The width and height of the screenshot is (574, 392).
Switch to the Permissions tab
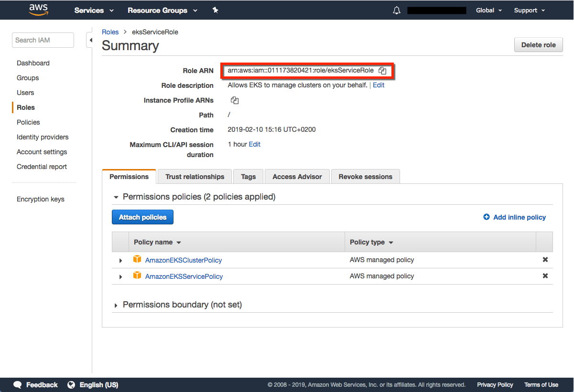point(129,177)
